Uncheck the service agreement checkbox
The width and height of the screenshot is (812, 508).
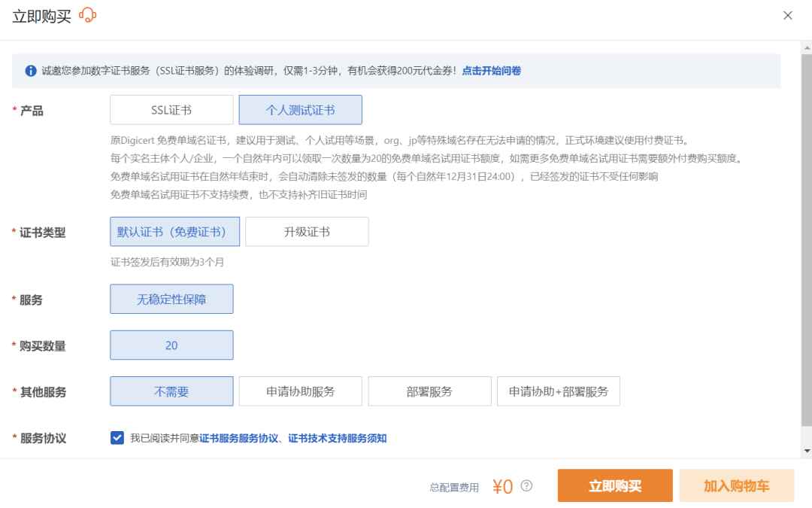tap(117, 438)
